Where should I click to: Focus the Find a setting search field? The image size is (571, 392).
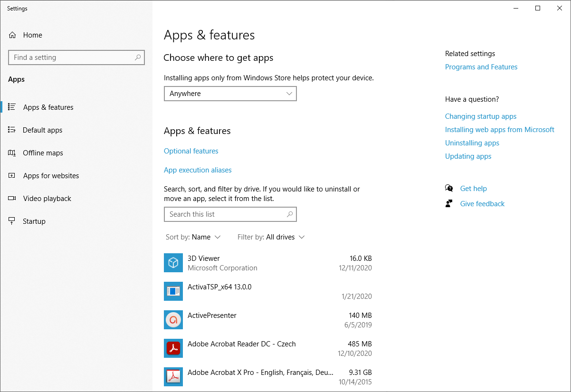76,57
